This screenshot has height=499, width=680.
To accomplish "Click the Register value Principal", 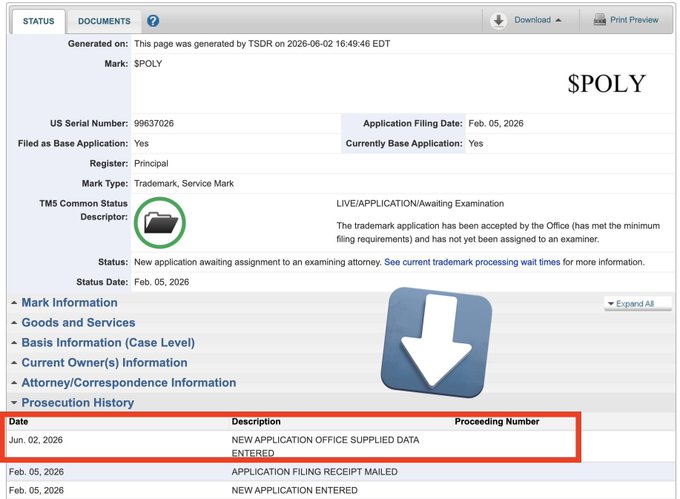I will 151,163.
